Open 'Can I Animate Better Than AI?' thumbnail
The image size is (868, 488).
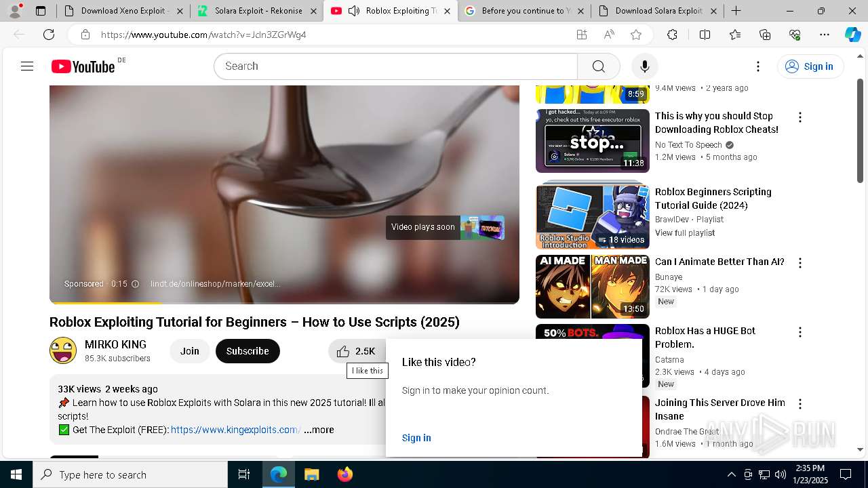pyautogui.click(x=593, y=287)
